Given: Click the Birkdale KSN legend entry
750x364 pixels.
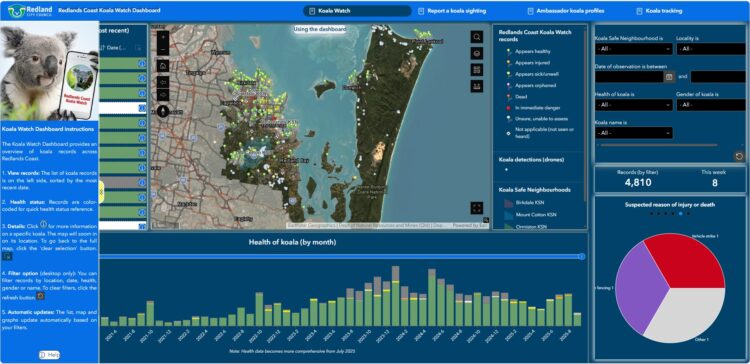Looking at the screenshot, I should 524,203.
